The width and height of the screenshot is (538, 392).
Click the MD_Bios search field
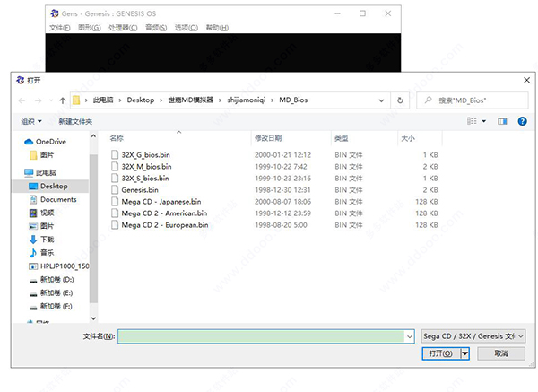click(x=473, y=100)
